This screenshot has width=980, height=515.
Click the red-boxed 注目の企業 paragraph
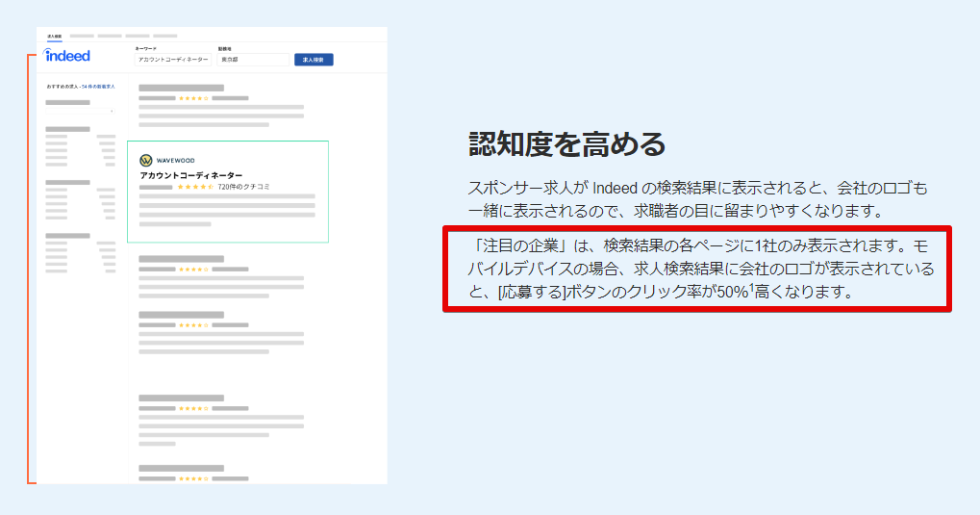pos(696,269)
